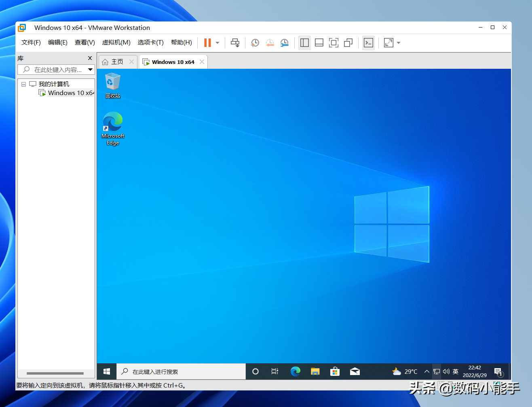Toggle the thumbnail bar view button
532x407 pixels.
[319, 43]
